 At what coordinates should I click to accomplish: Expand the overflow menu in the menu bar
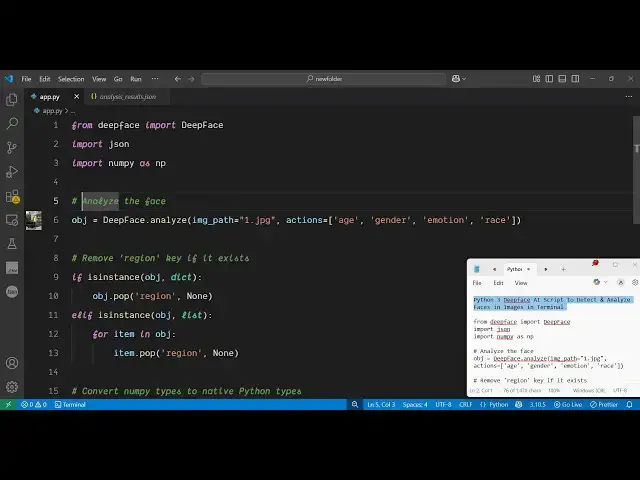(155, 79)
